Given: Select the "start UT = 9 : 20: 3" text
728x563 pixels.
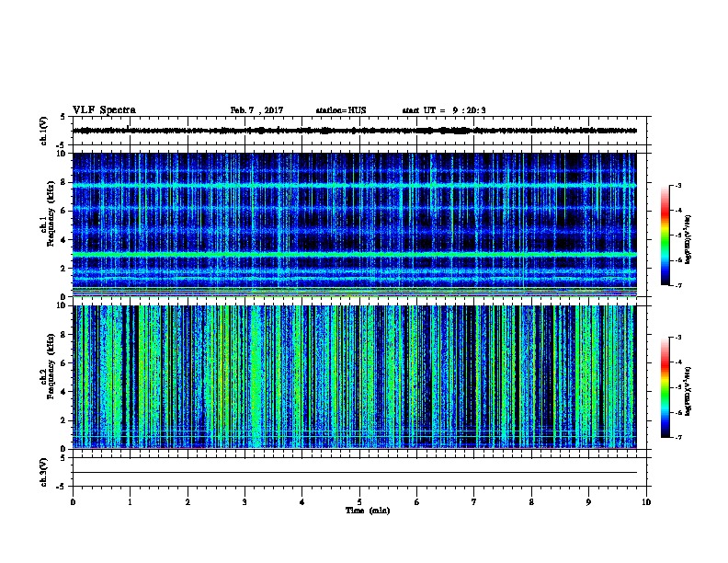Looking at the screenshot, I should click(x=444, y=110).
